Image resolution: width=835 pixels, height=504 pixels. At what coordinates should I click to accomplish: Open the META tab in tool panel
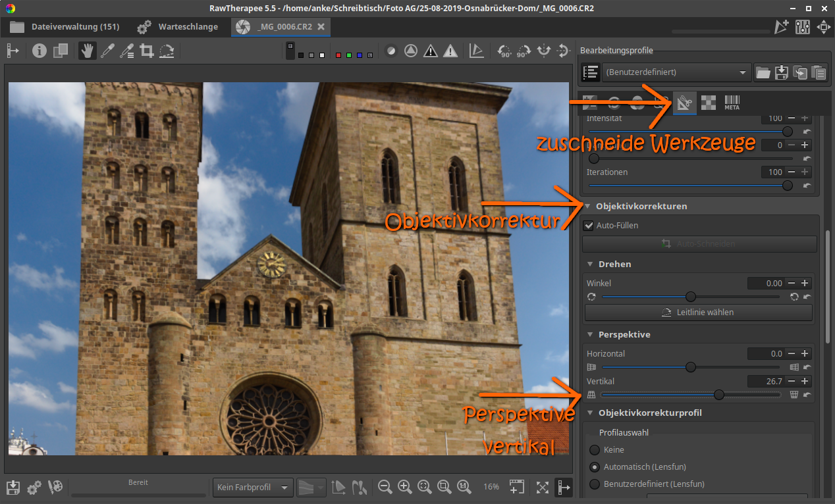click(732, 102)
